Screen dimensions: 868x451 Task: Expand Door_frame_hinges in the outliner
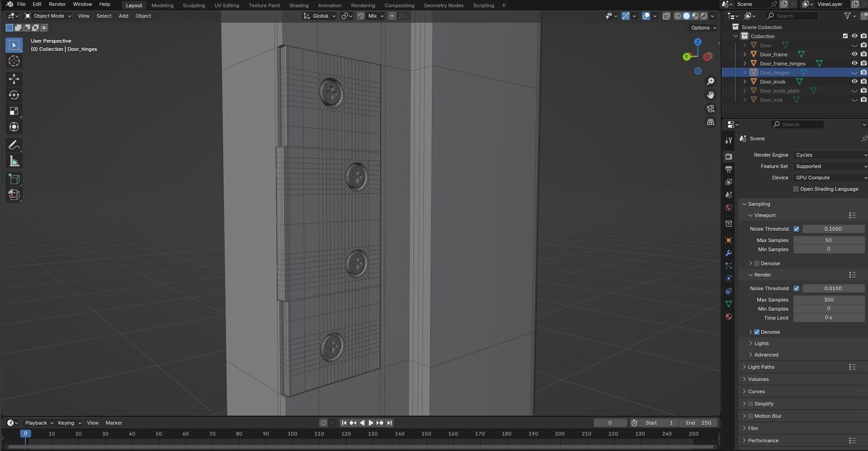pos(745,64)
